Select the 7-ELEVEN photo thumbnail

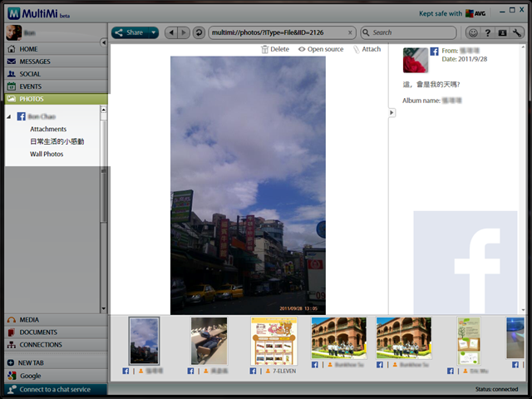pos(273,341)
